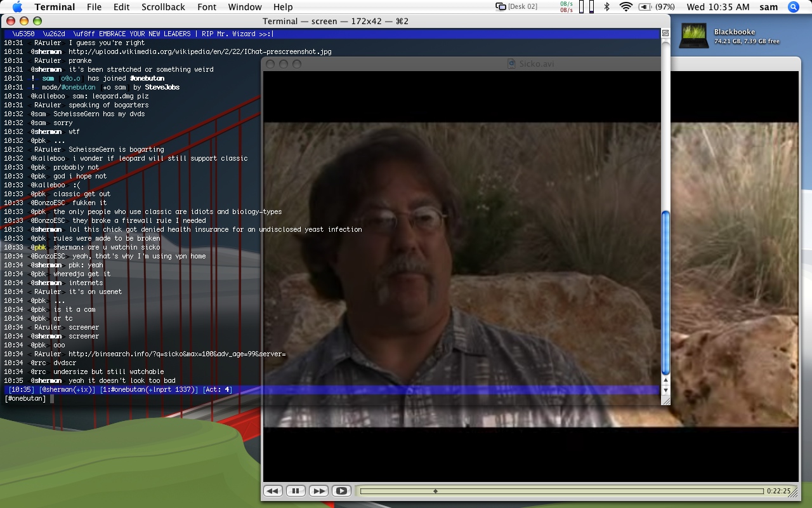This screenshot has width=812, height=508.
Task: Open the Desk 02 virtual desktop switcher
Action: tap(516, 7)
